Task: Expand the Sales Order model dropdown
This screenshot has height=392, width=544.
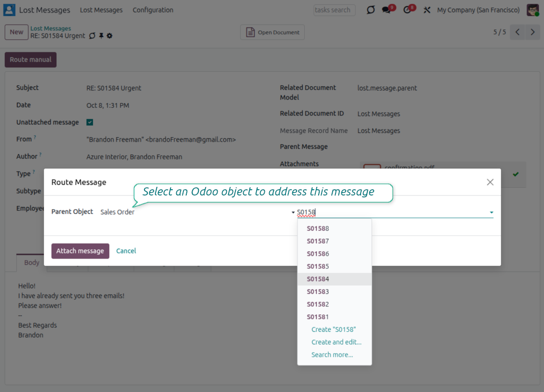Action: (293, 212)
